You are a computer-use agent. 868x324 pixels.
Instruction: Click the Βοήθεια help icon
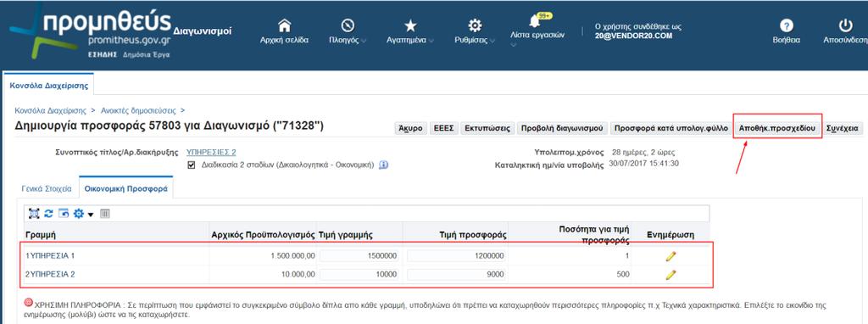[x=786, y=25]
